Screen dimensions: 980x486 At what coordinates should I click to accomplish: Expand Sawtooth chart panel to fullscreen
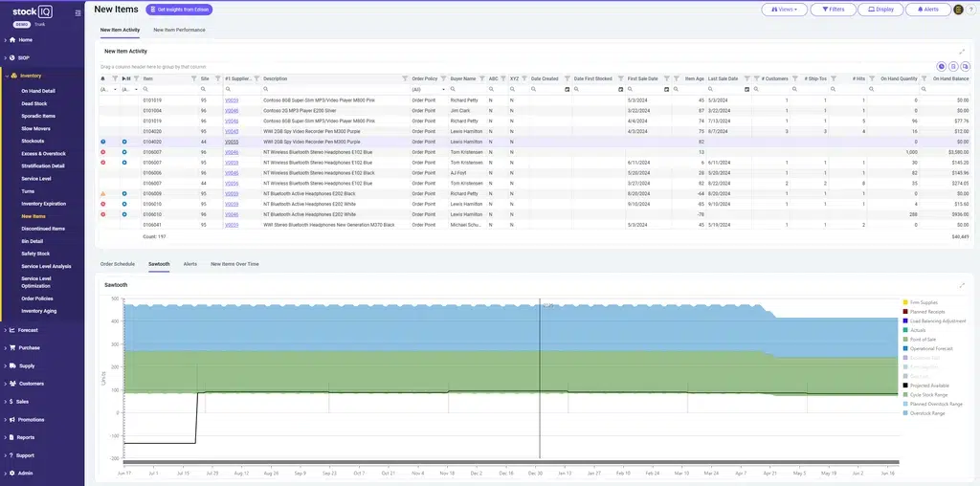(x=962, y=285)
